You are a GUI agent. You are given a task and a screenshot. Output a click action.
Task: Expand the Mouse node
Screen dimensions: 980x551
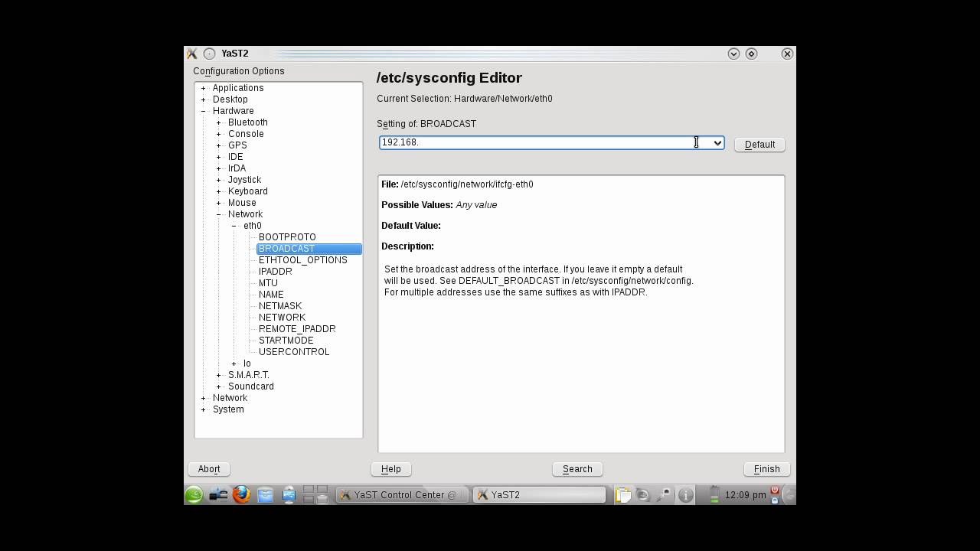coord(219,203)
